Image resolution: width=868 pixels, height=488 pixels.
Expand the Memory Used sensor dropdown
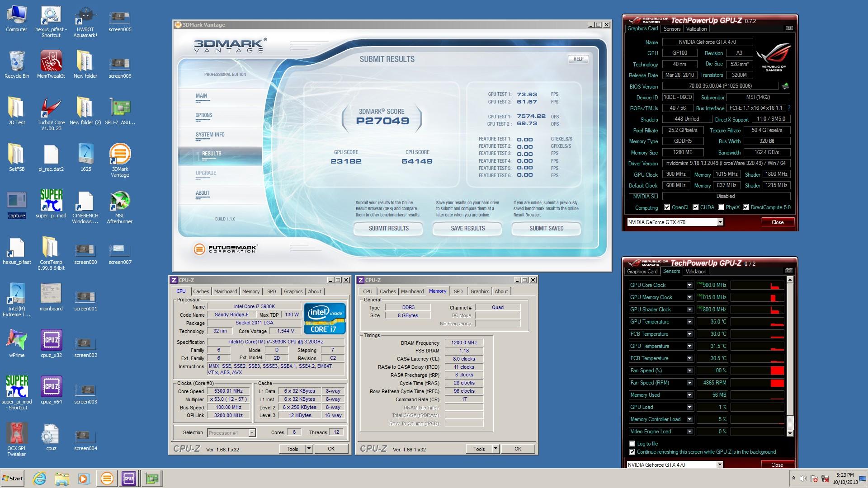689,395
